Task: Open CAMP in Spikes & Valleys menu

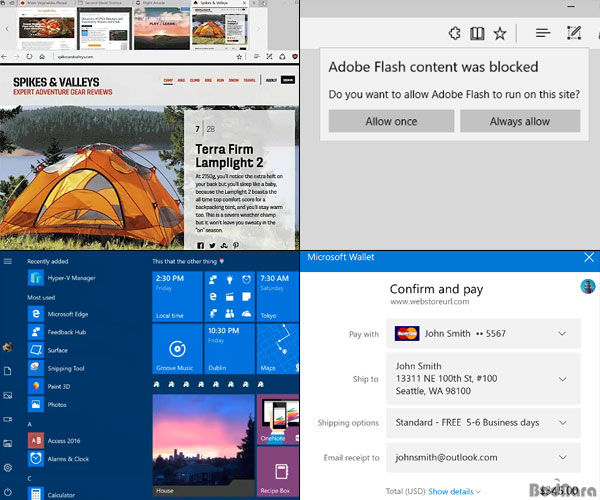Action: point(168,80)
